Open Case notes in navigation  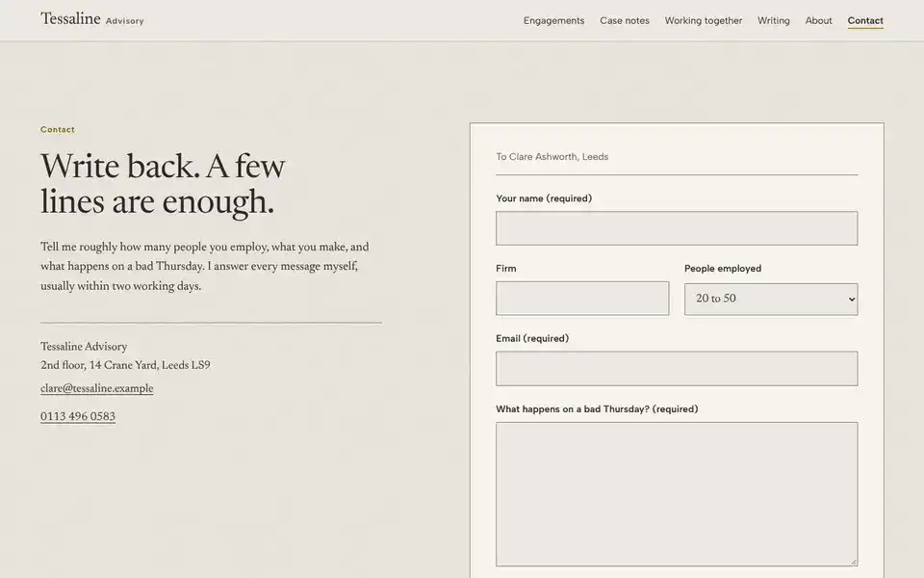[x=624, y=20]
